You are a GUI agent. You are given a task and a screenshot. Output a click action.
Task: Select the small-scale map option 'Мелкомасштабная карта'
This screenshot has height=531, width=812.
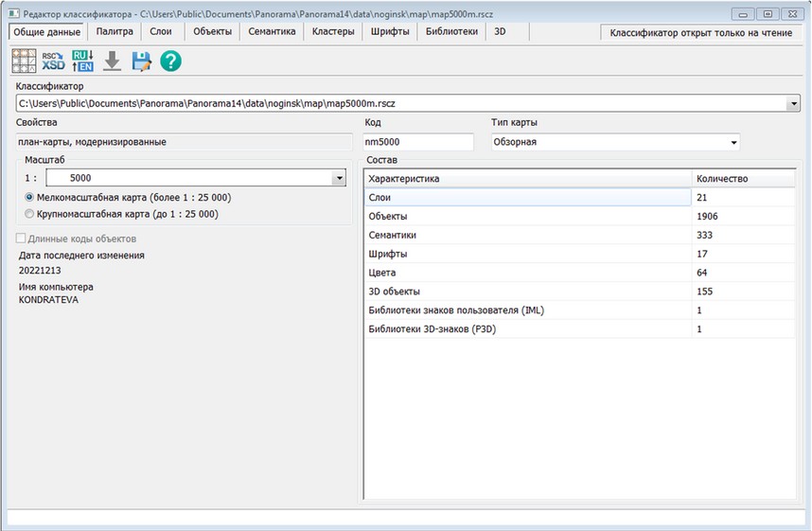(29, 198)
